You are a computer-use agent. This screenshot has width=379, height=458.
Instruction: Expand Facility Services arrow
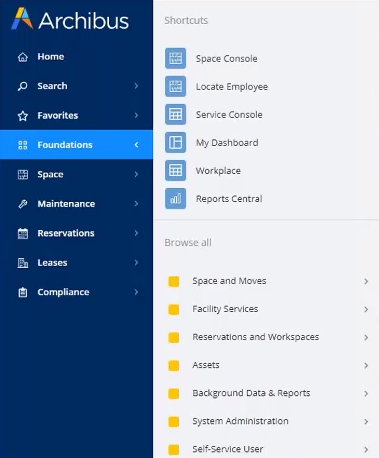coord(366,310)
